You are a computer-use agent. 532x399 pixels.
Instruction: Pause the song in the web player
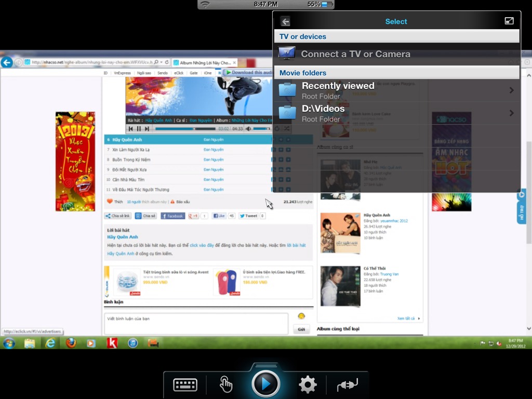pos(139,129)
